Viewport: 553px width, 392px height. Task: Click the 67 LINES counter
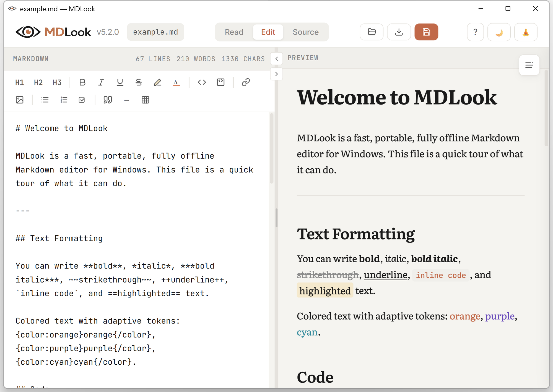coord(153,59)
